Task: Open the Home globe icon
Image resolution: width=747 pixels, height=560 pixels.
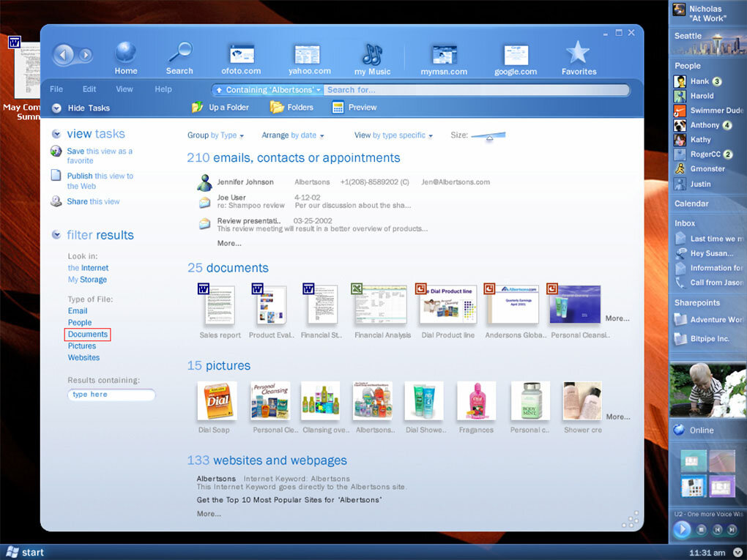Action: click(x=126, y=58)
